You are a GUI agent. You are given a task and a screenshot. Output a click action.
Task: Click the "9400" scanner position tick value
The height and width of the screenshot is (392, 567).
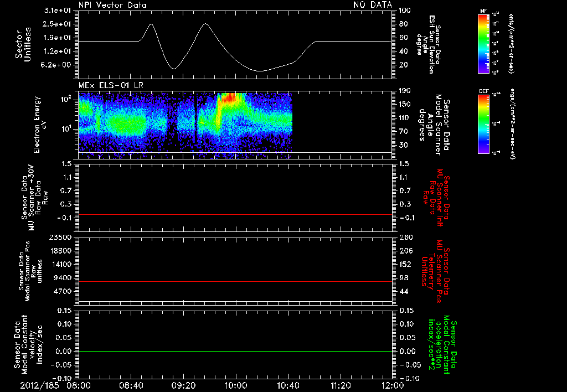[63, 278]
